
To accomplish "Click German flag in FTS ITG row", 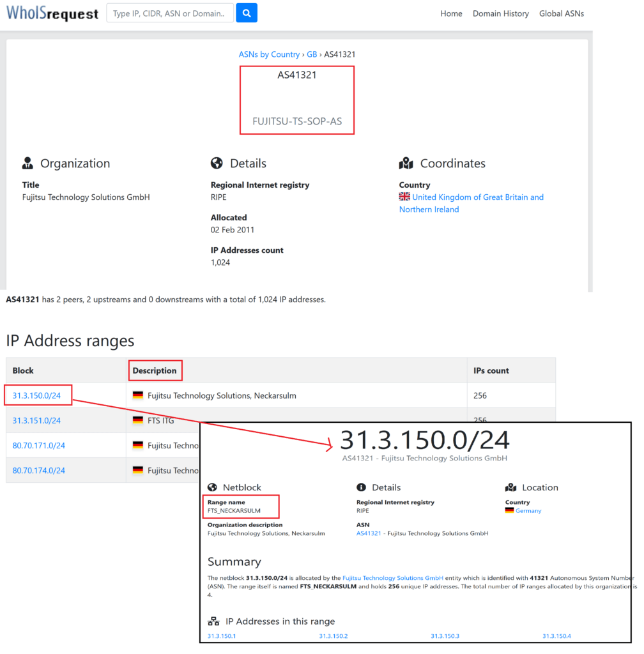I will (137, 420).
